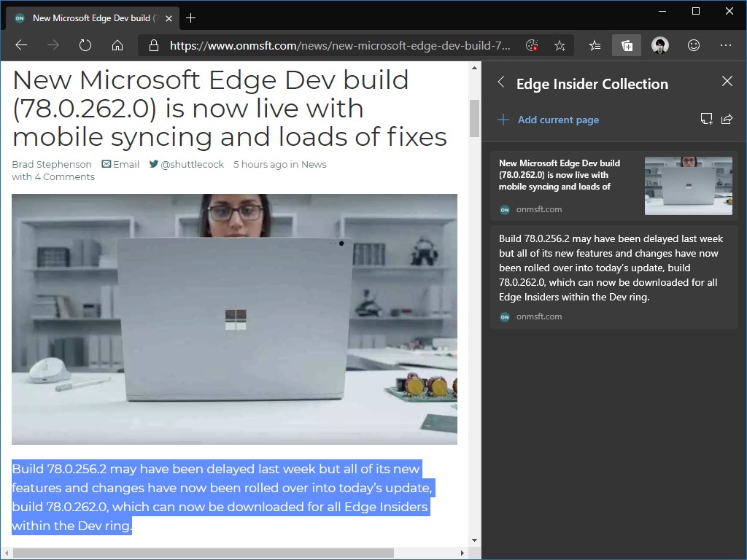This screenshot has width=747, height=560.
Task: View site security info via lock icon
Action: pos(153,44)
